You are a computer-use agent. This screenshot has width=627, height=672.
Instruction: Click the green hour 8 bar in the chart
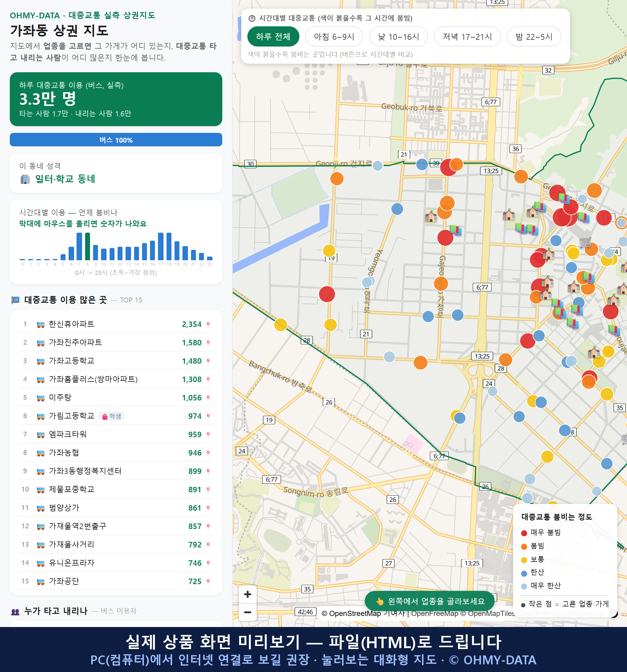click(88, 246)
